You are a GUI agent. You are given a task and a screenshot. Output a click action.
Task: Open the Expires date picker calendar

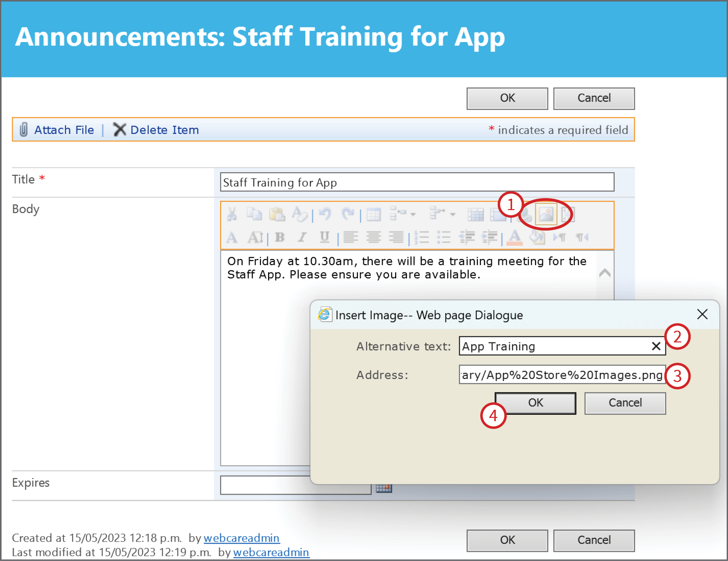pos(384,488)
